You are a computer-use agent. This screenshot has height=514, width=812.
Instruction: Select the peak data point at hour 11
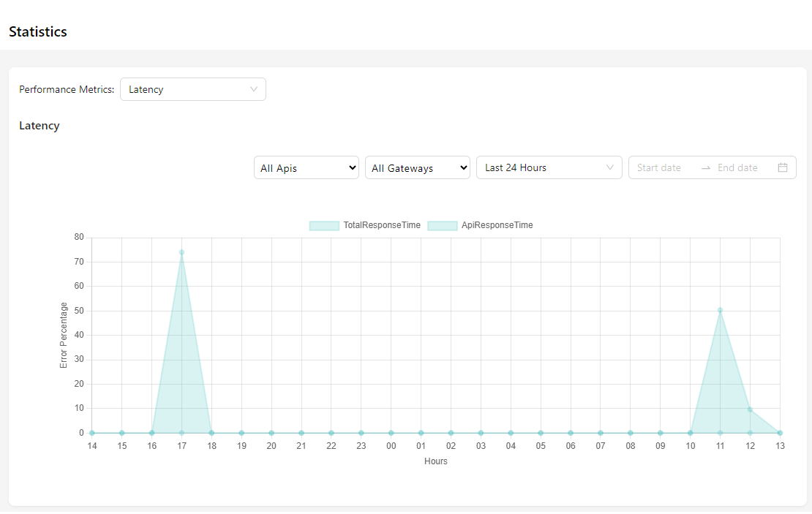point(720,310)
